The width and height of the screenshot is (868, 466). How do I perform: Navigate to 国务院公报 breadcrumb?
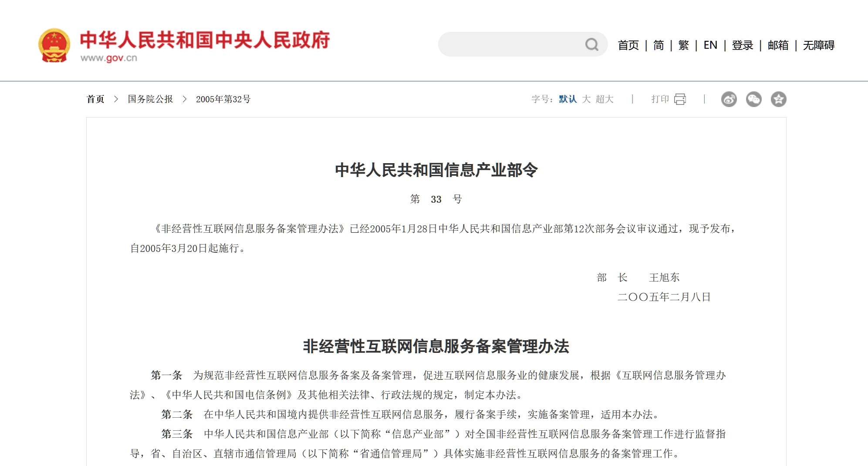click(x=149, y=99)
